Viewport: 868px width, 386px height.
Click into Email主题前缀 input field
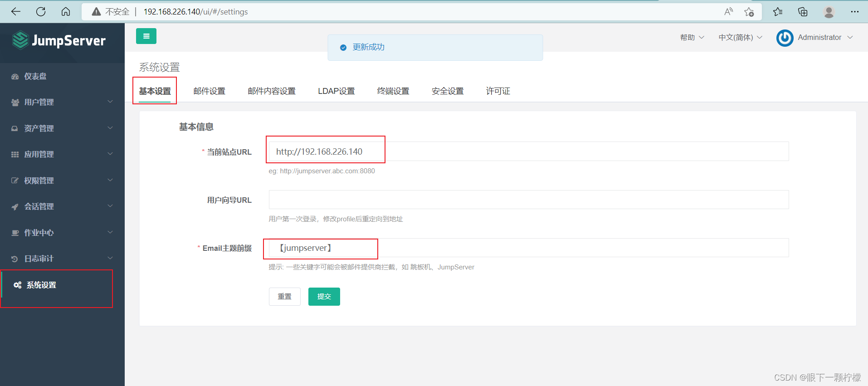[529, 248]
